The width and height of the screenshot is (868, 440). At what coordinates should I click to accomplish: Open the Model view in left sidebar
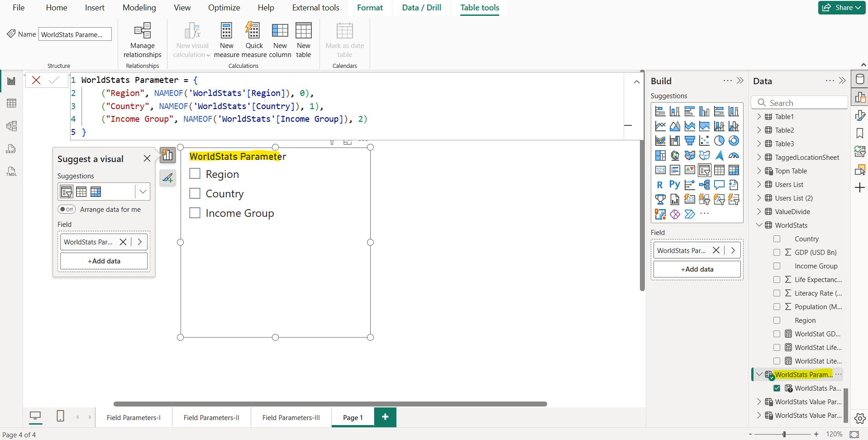[x=11, y=126]
